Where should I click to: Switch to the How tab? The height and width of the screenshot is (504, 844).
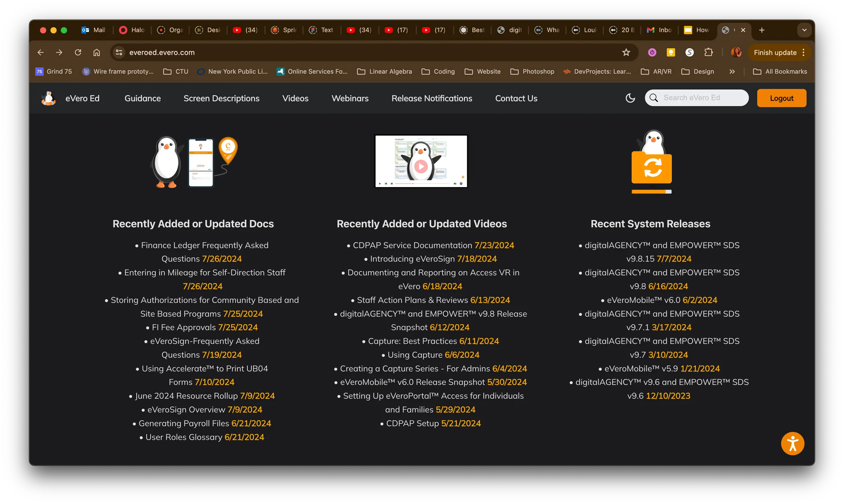[x=697, y=30]
